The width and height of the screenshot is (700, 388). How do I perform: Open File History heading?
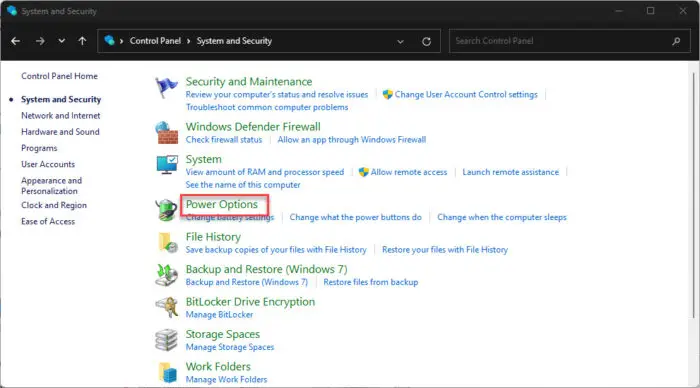tap(213, 237)
